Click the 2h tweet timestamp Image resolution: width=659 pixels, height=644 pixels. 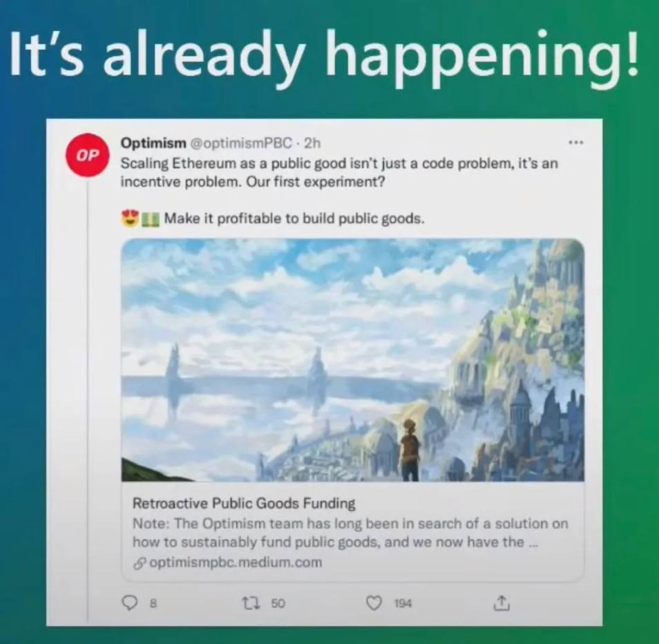pos(312,143)
